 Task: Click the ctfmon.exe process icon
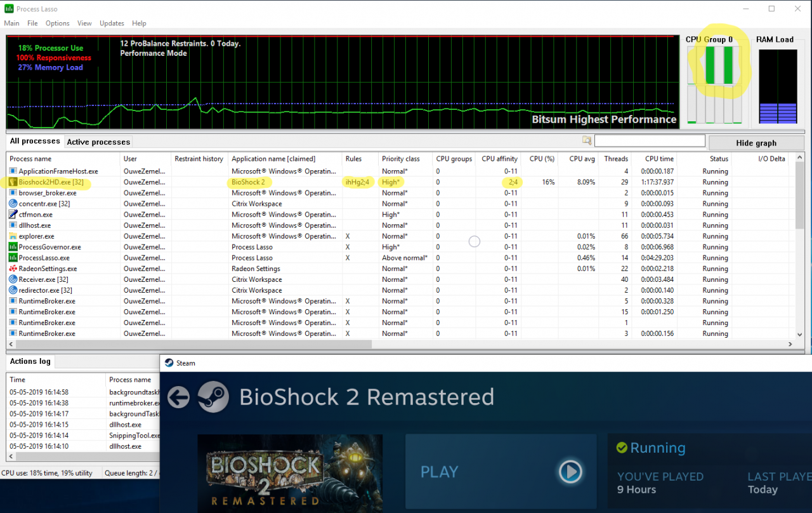tap(13, 215)
